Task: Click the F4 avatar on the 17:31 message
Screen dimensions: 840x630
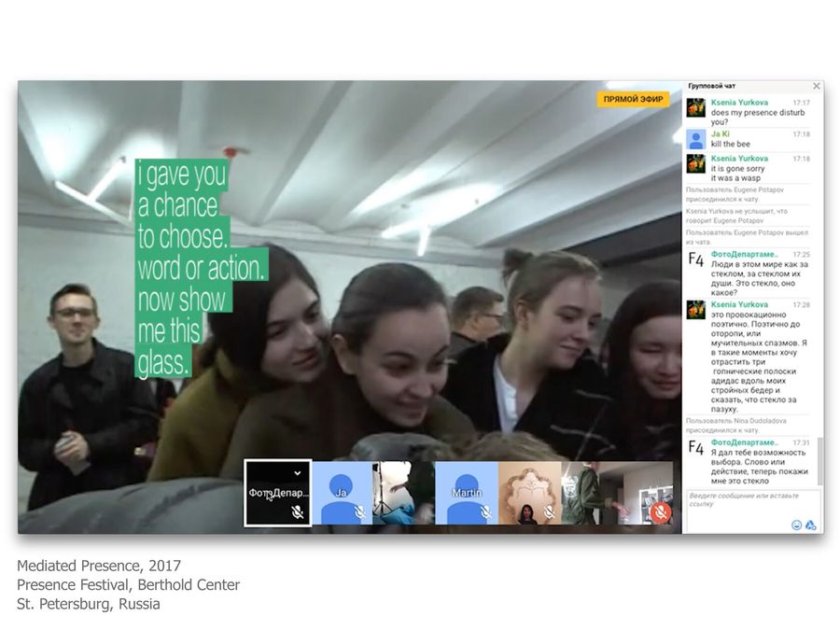Action: click(x=696, y=448)
